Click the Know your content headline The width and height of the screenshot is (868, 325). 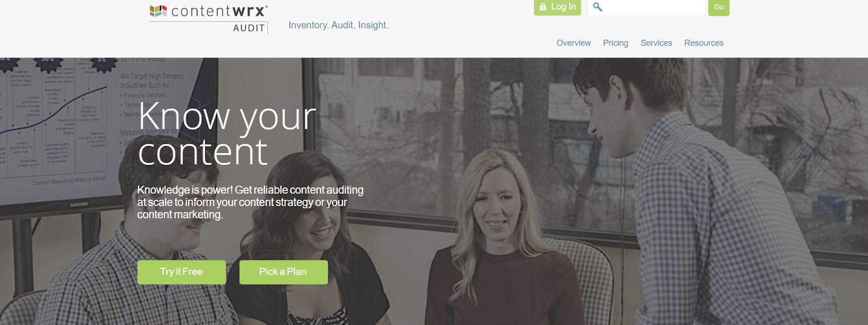(x=227, y=133)
